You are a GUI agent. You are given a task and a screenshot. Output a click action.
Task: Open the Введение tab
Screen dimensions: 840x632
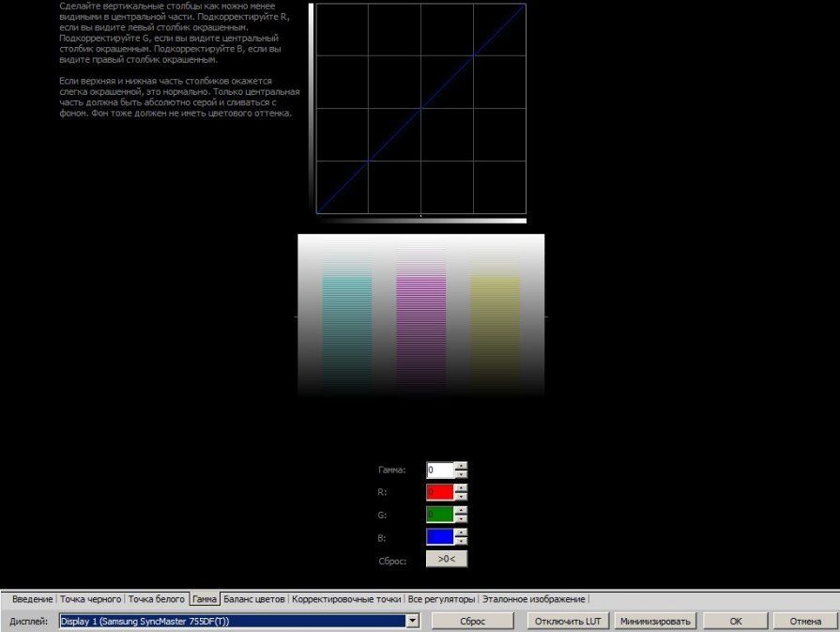pos(33,599)
